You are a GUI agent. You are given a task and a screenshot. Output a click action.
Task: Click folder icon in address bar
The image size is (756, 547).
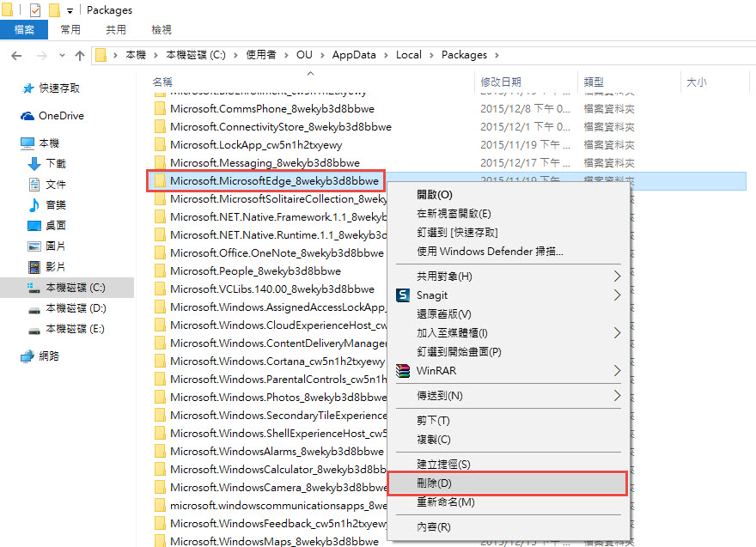click(x=101, y=55)
